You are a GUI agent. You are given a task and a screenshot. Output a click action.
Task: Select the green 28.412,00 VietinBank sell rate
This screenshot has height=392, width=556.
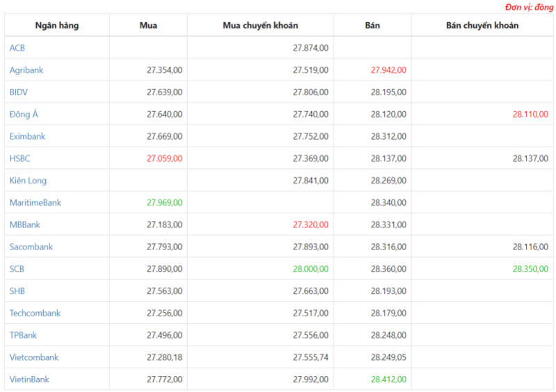coord(388,379)
